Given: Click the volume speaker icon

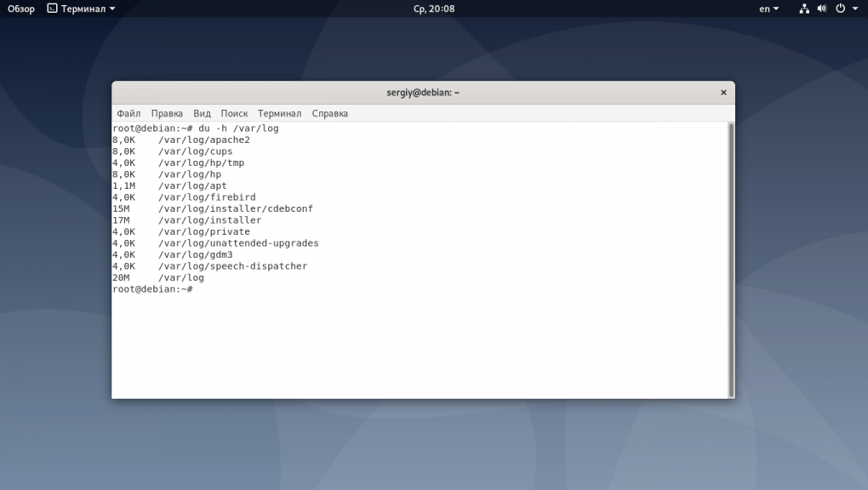Looking at the screenshot, I should tap(822, 9).
